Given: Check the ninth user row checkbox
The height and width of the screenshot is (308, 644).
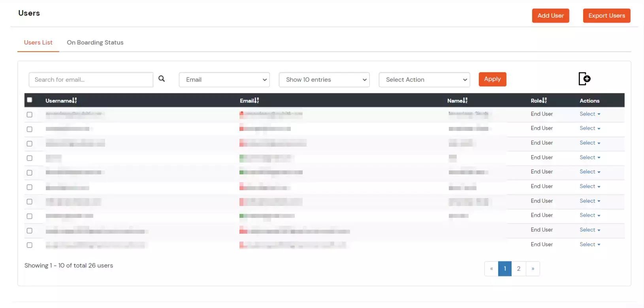Looking at the screenshot, I should tap(30, 231).
